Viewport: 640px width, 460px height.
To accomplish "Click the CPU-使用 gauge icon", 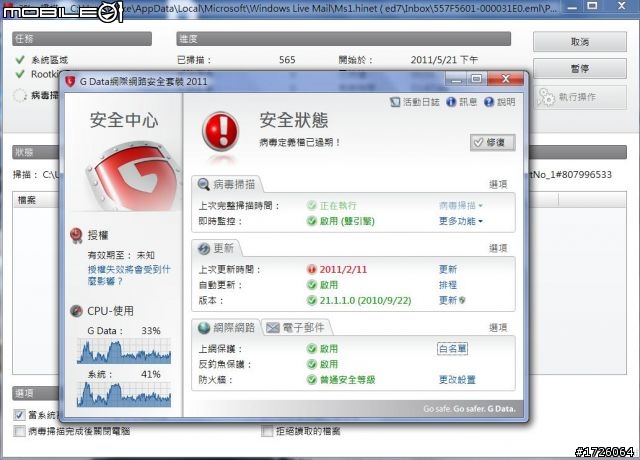I will click(76, 311).
